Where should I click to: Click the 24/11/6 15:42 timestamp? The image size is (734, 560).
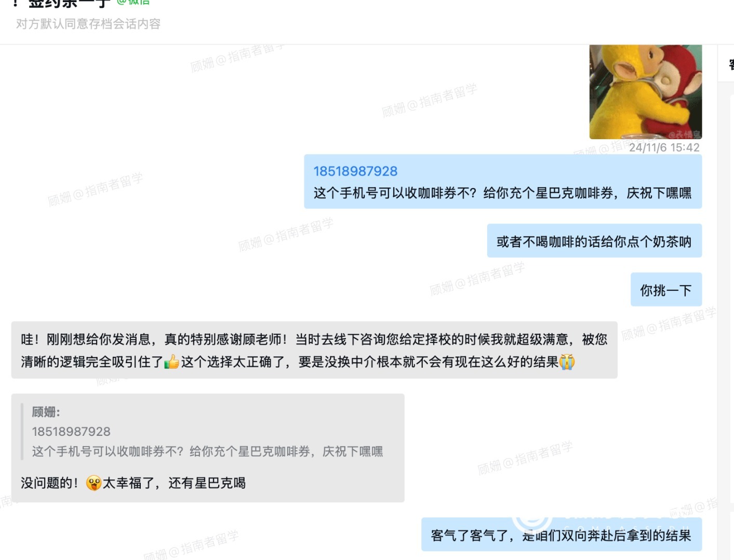coord(664,148)
